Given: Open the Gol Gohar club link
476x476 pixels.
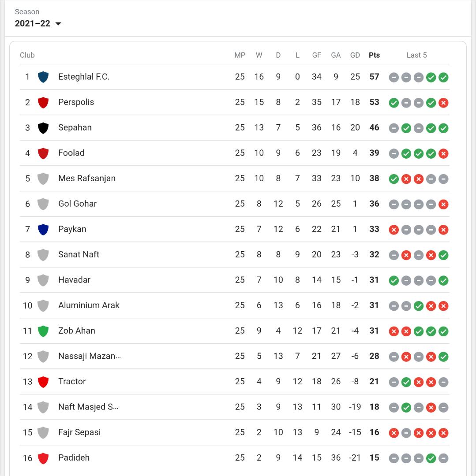Looking at the screenshot, I should 77,204.
